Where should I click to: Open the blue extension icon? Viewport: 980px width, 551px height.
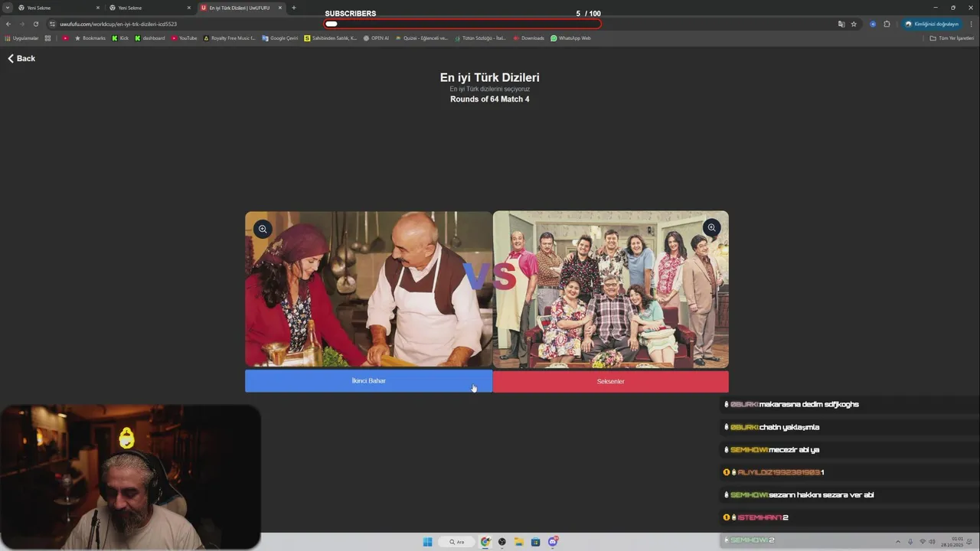point(873,24)
